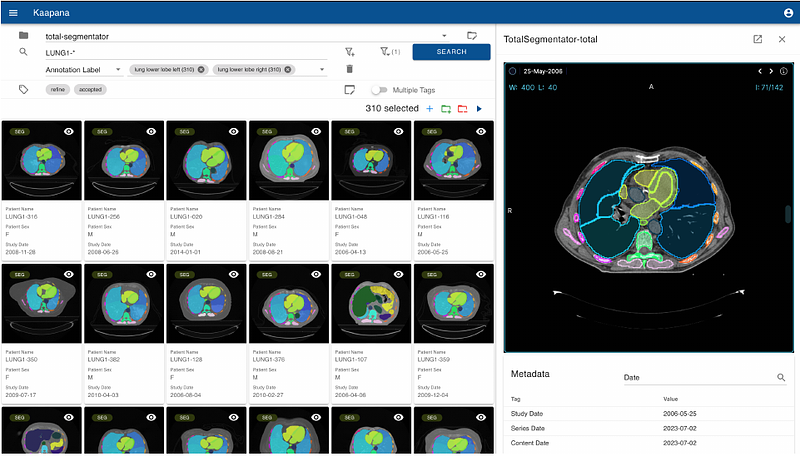Click the LUNG1-* search query field
The width and height of the screenshot is (800, 456).
[x=186, y=53]
